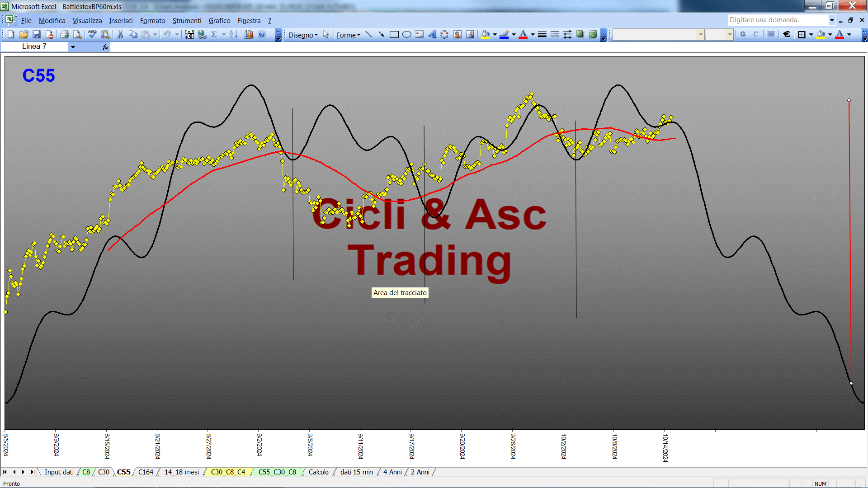Image resolution: width=868 pixels, height=488 pixels.
Task: Launch the Chart Wizard icon
Action: click(x=249, y=34)
